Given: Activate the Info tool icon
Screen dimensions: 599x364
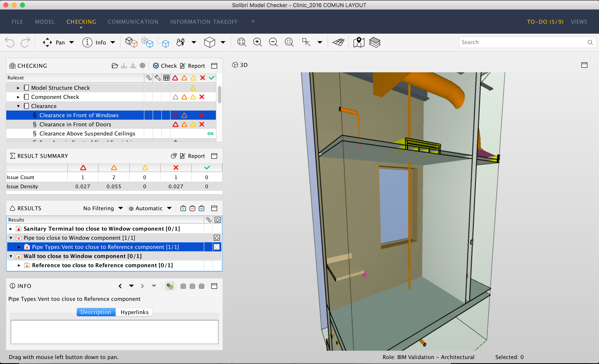Looking at the screenshot, I should click(87, 42).
